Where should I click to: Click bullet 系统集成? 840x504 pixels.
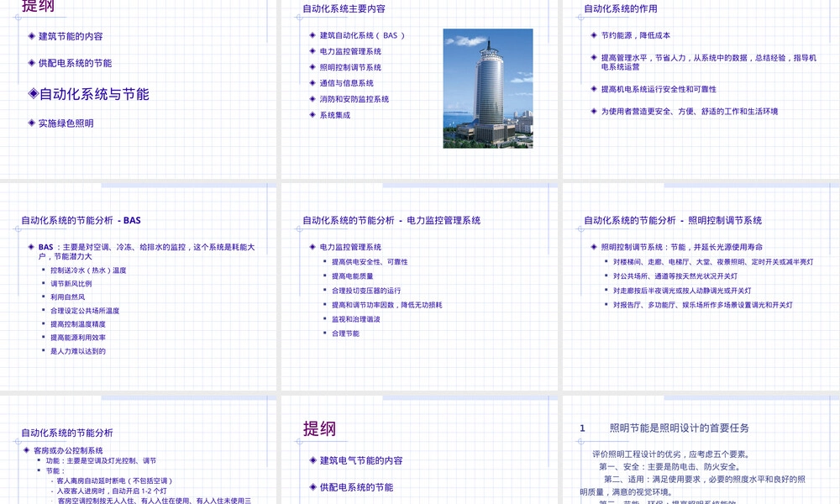[x=335, y=115]
